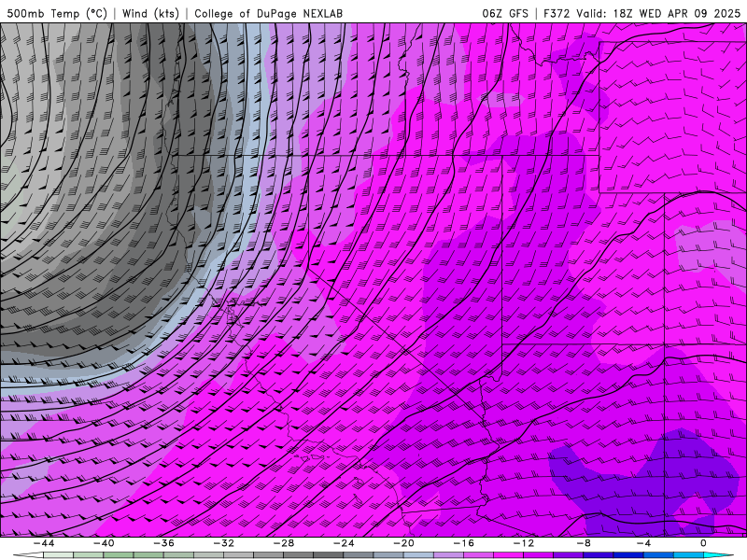Click the -28 colorbar scale label

pos(284,543)
